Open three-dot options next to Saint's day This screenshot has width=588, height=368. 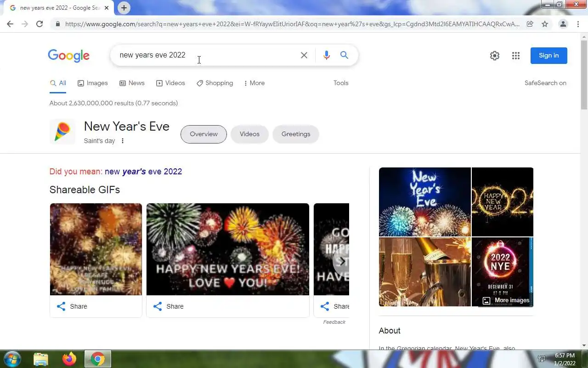point(123,141)
